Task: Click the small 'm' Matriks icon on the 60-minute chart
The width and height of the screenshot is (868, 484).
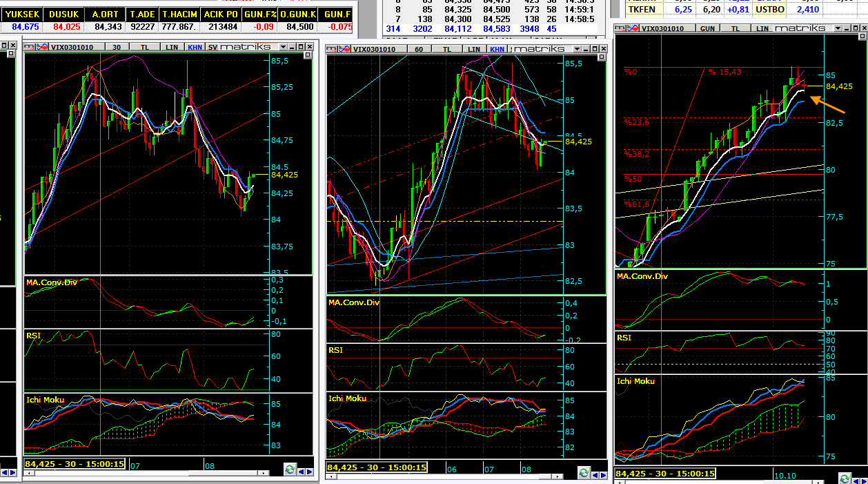Action: click(331, 49)
